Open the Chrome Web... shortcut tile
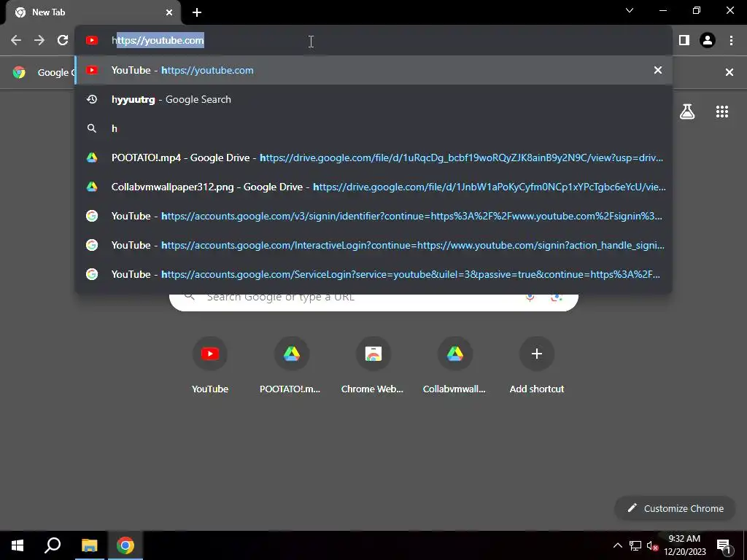This screenshot has height=560, width=747. [x=373, y=366]
